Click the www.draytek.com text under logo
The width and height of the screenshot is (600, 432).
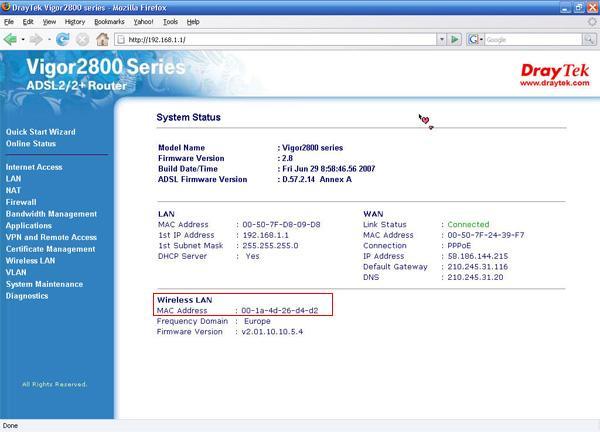555,83
